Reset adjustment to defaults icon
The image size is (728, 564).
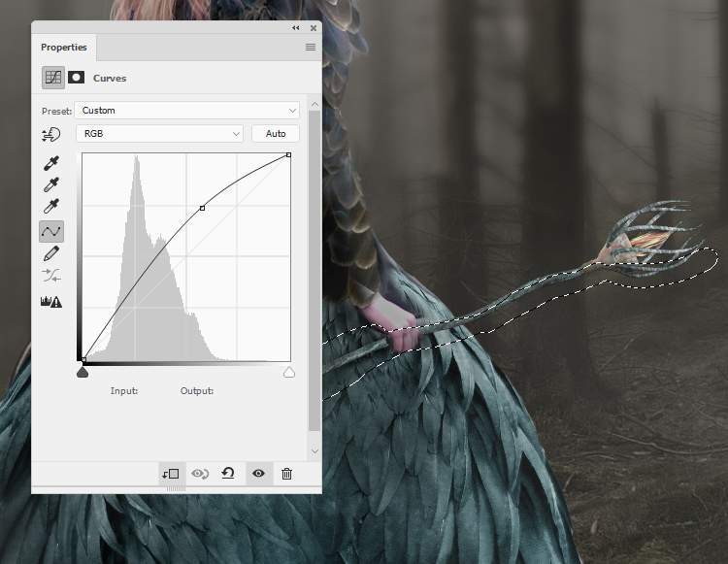[228, 474]
